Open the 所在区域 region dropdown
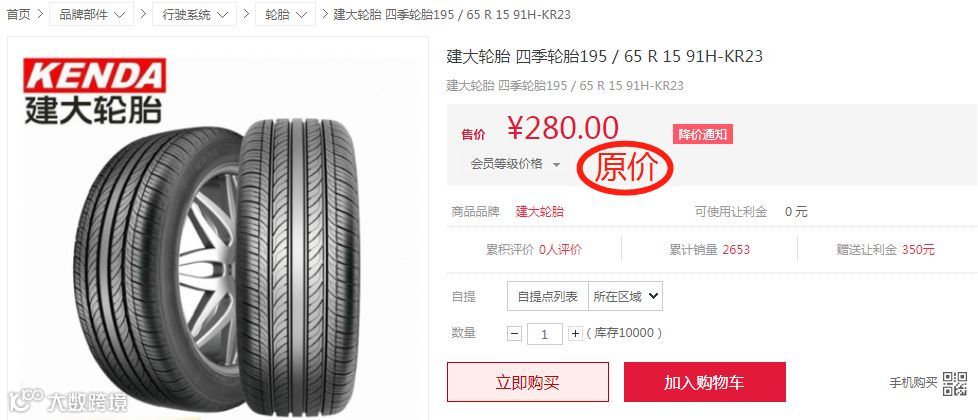The height and width of the screenshot is (420, 978). [626, 296]
